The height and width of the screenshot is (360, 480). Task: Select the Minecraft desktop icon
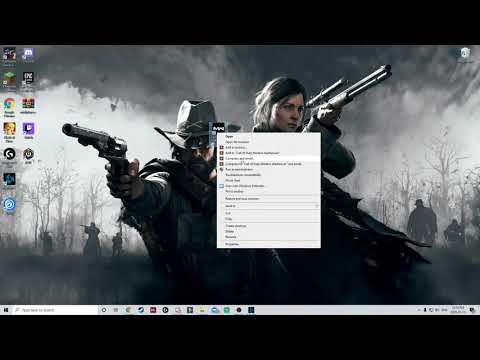9,80
